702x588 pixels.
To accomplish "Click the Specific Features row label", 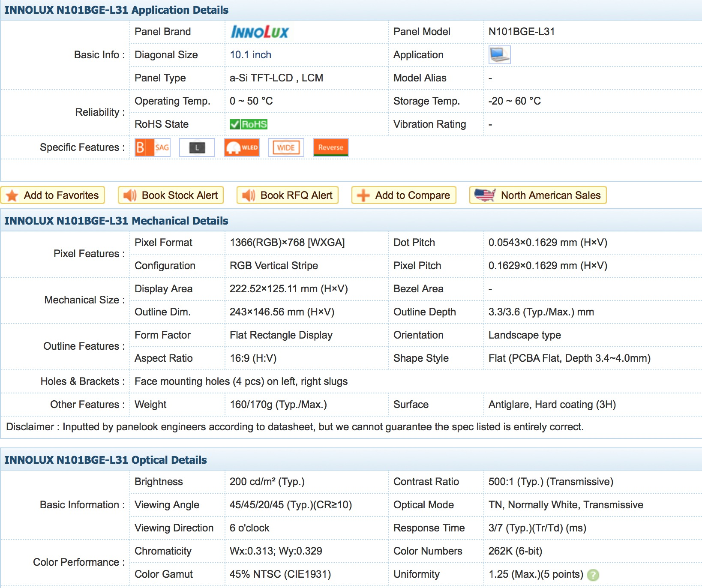I will tap(82, 147).
